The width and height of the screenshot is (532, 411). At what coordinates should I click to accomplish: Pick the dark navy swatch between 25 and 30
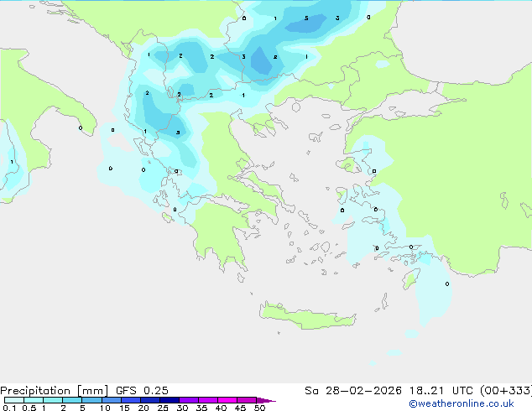[x=169, y=400]
